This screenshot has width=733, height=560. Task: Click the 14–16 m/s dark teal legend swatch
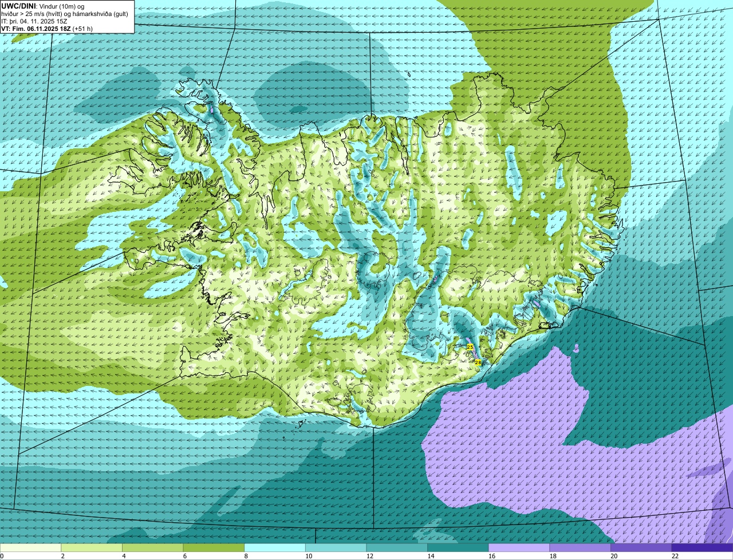pos(458,547)
